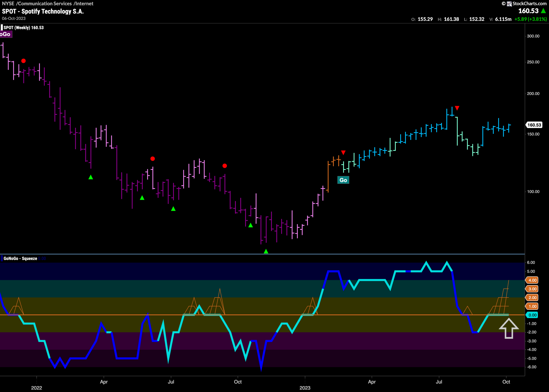The width and height of the screenshot is (549, 392).
Task: Click the /Internet industry text
Action: coord(83,4)
